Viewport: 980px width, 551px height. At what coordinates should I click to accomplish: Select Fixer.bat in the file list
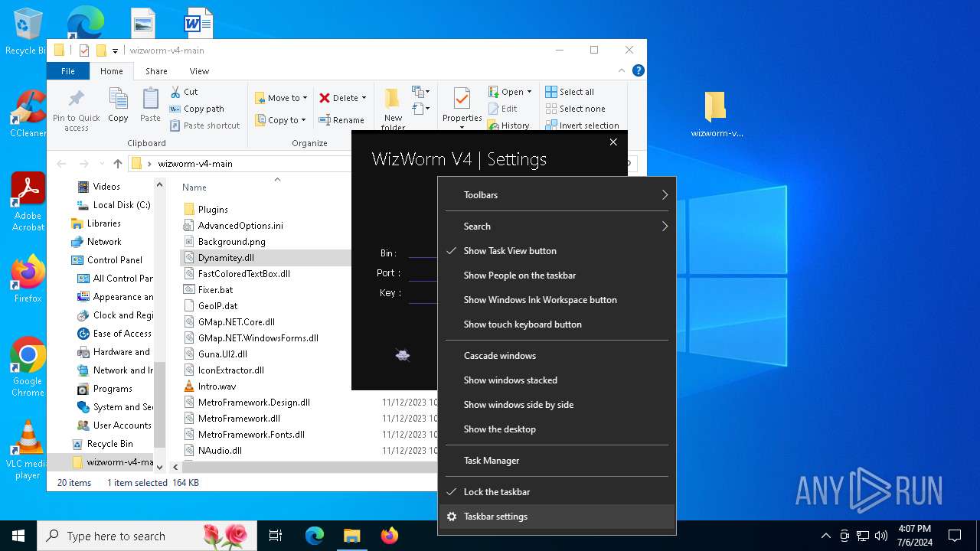click(x=215, y=290)
